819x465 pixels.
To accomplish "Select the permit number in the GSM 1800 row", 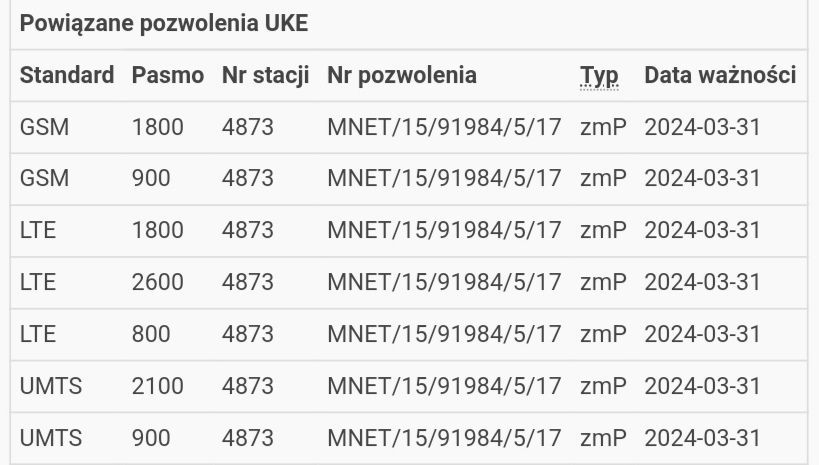I will [x=444, y=127].
